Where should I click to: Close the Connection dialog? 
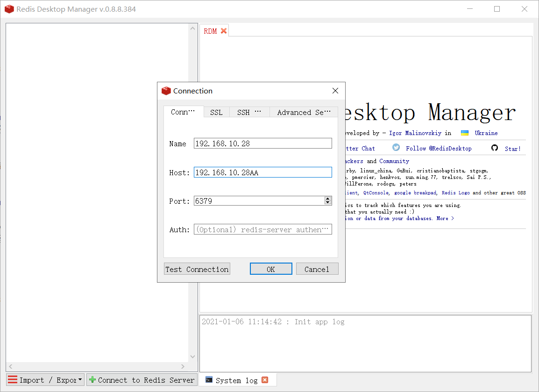pos(335,91)
